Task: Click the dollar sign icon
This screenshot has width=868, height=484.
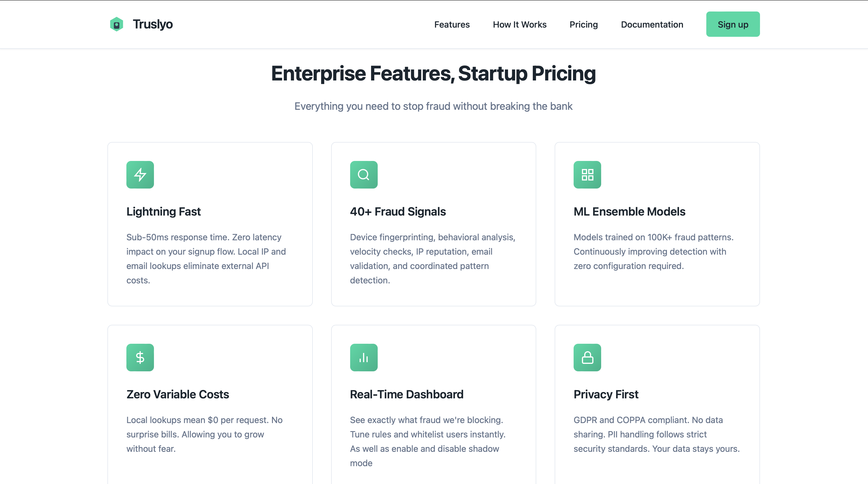Action: 140,358
